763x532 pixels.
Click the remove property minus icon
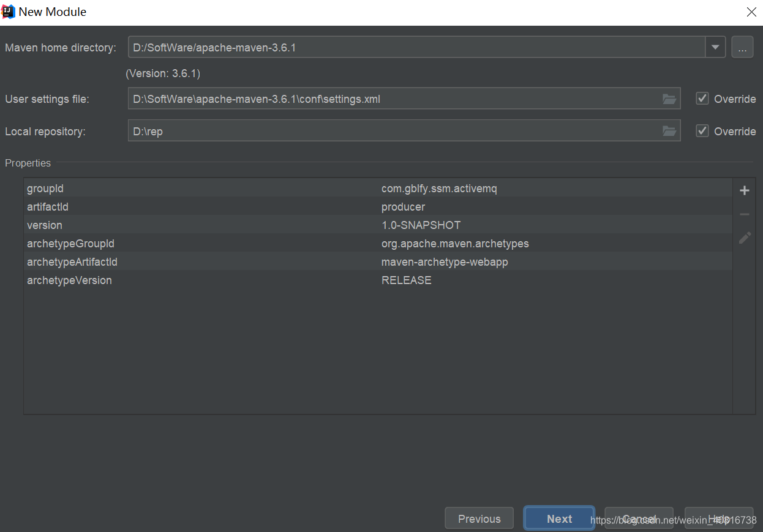point(745,214)
